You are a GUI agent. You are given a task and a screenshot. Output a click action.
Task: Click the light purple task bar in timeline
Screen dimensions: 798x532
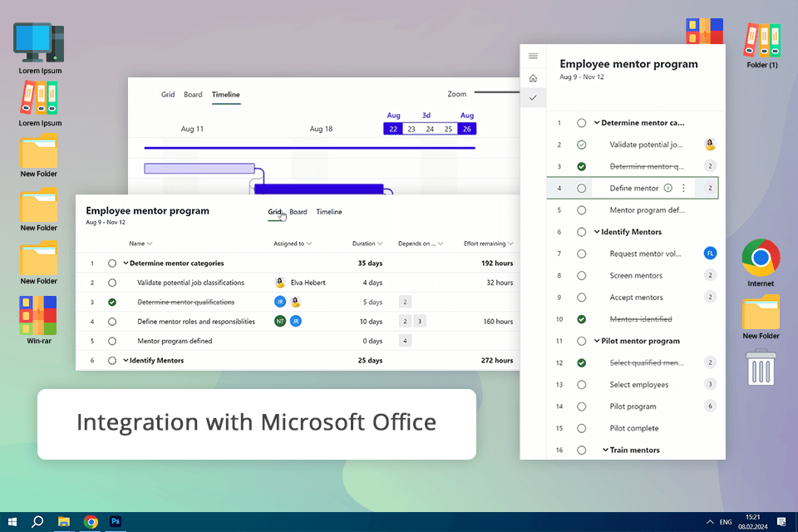coord(199,169)
